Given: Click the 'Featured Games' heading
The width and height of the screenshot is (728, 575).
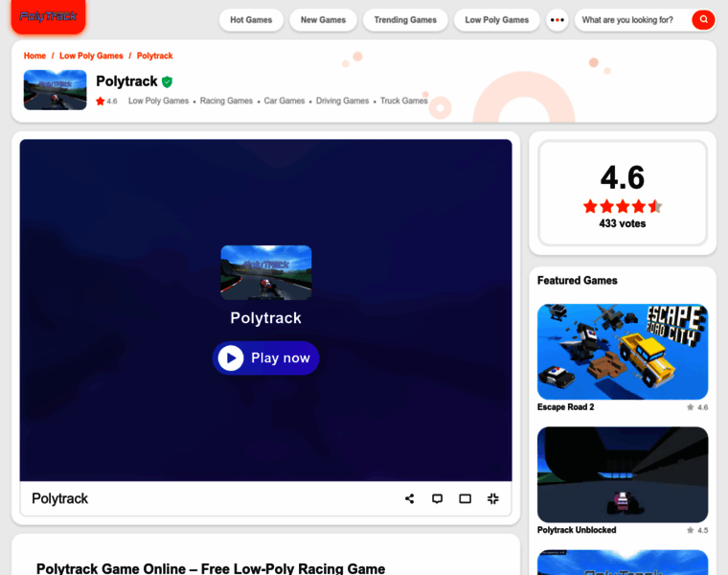Looking at the screenshot, I should 577,281.
